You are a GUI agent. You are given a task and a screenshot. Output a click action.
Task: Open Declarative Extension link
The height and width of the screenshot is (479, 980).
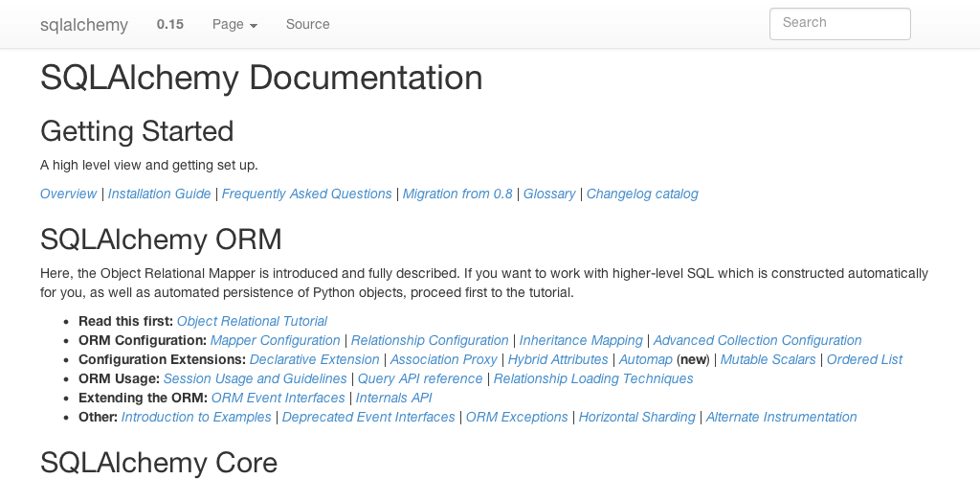pyautogui.click(x=314, y=359)
